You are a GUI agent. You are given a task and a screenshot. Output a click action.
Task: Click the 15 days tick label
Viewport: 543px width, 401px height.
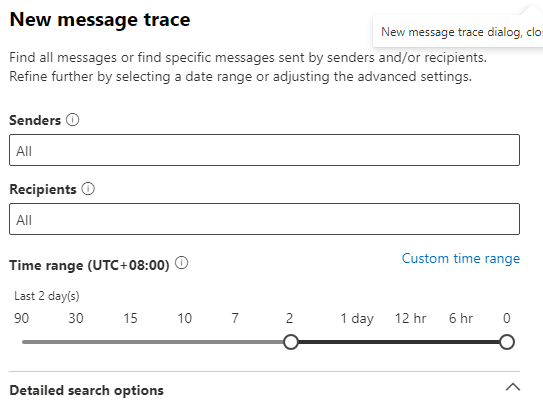pyautogui.click(x=131, y=318)
